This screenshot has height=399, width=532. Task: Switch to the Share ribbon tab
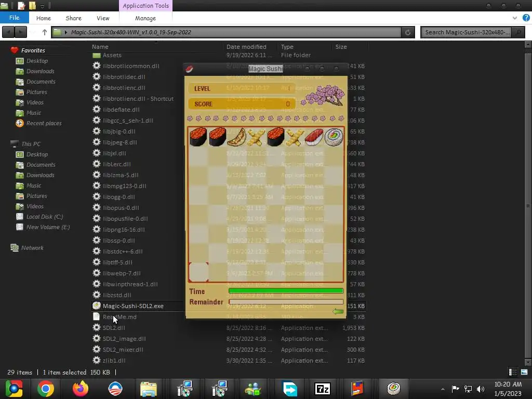coord(74,18)
